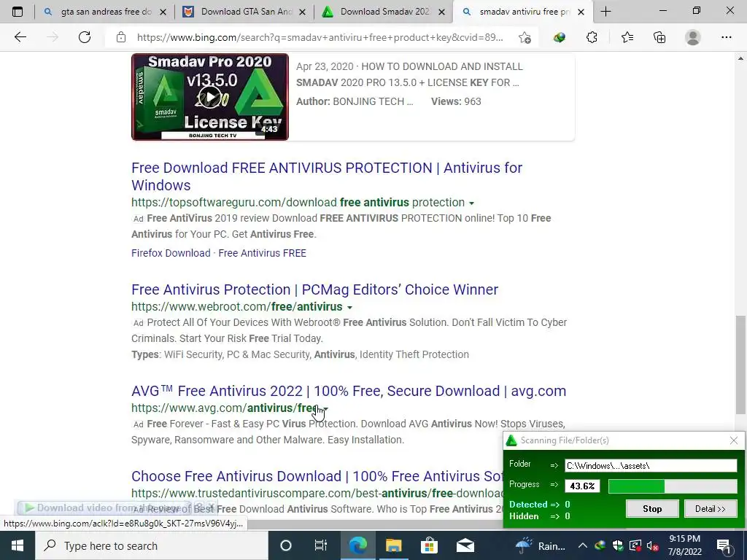Screen dimensions: 747x560
Task: Open HOW TO DOWNLOAD AND INSTALL SMADAV video title
Action: pos(409,74)
